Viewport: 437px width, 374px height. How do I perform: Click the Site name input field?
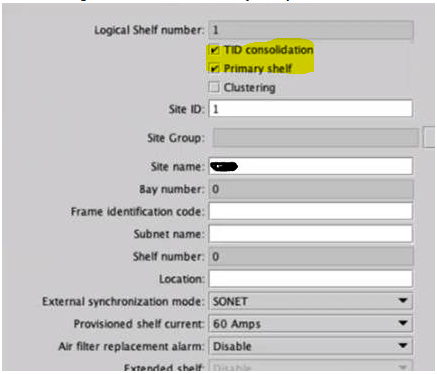pyautogui.click(x=311, y=166)
